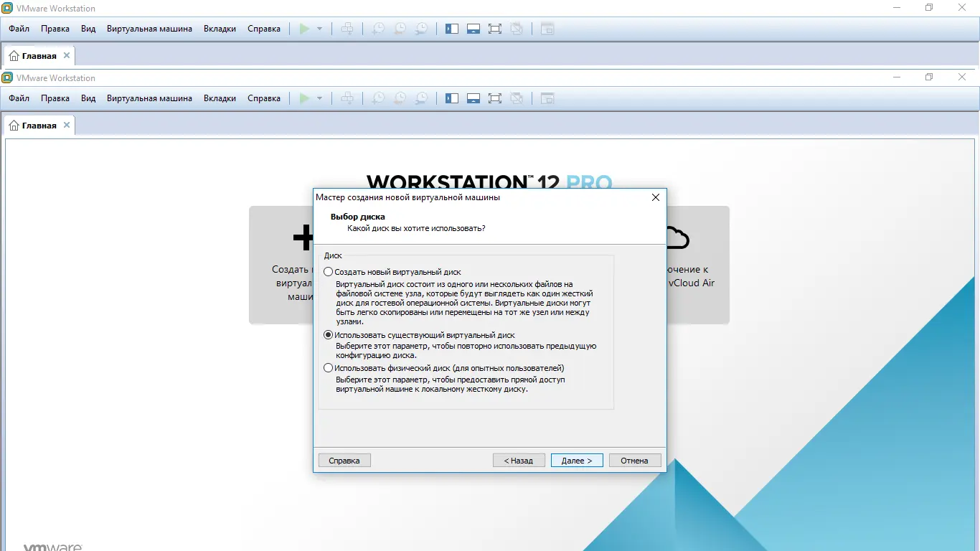Click the '< Назад' button in the wizard
The image size is (980, 551).
[519, 461]
